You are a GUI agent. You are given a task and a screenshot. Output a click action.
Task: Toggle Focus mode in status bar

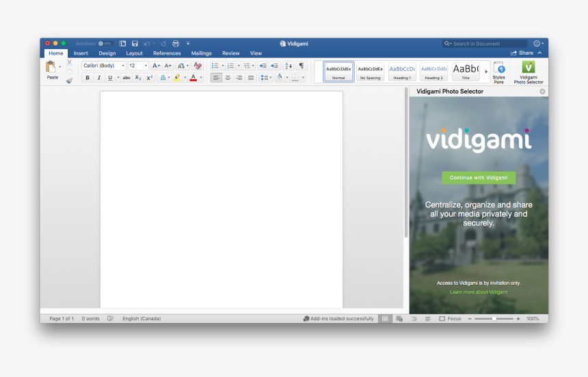pos(450,318)
